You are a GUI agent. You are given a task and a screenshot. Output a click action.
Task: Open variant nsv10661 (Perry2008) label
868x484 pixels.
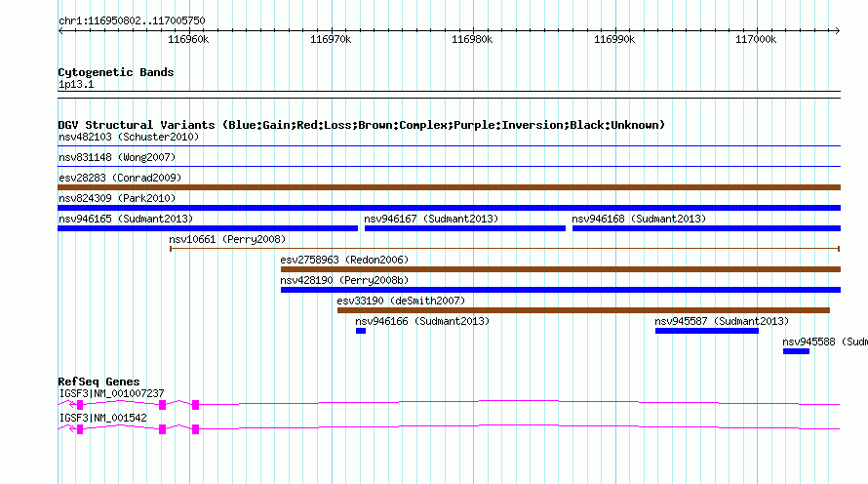tap(227, 239)
